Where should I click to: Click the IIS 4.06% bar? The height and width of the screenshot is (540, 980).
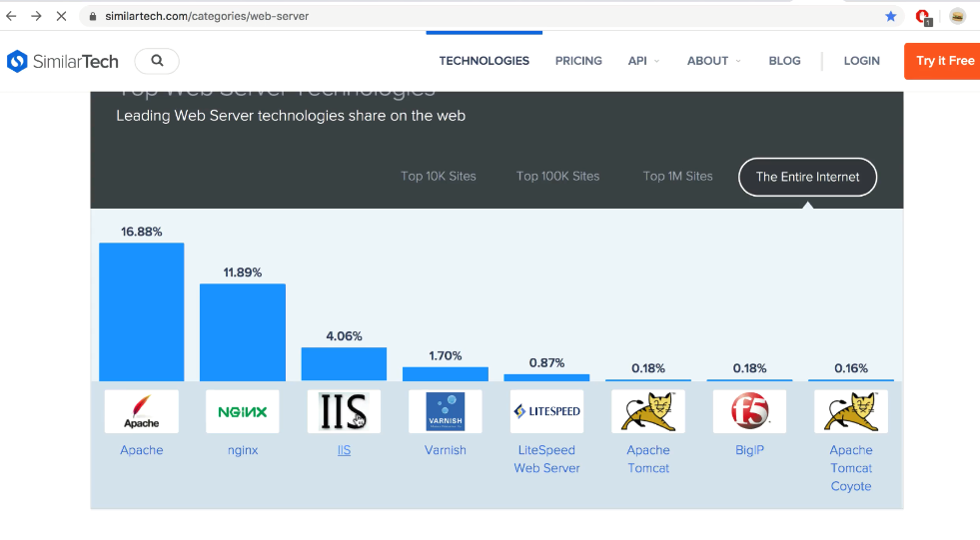(x=344, y=364)
